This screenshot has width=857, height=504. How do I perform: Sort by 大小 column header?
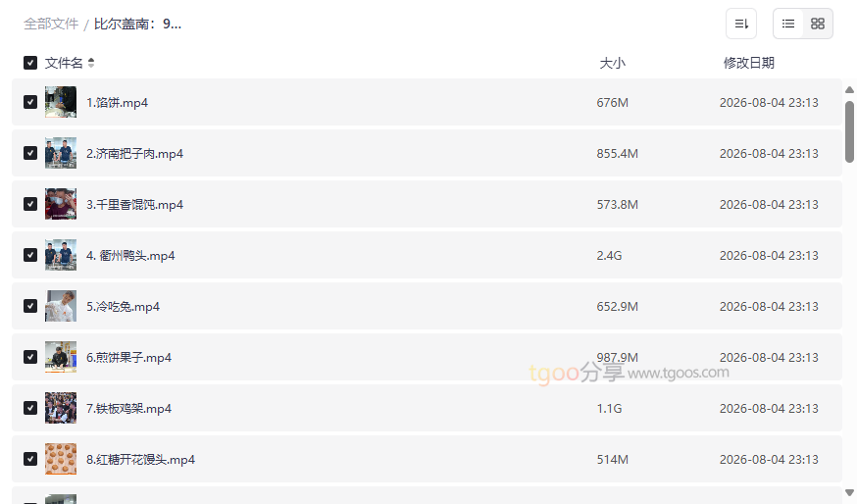point(612,63)
